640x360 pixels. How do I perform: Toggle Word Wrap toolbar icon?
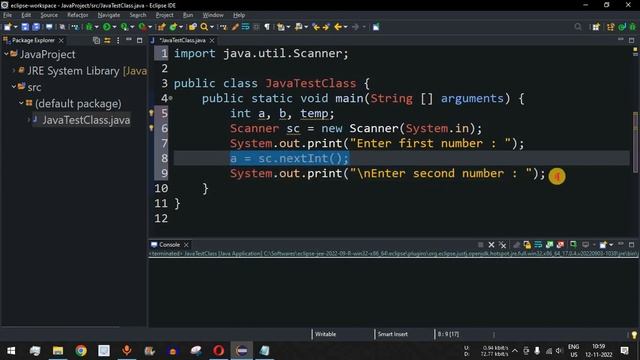(x=245, y=27)
